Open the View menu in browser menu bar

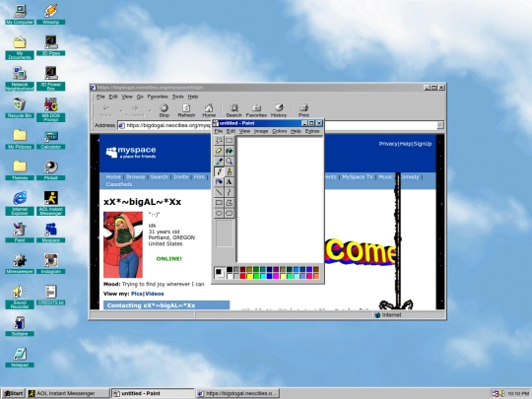(x=127, y=97)
